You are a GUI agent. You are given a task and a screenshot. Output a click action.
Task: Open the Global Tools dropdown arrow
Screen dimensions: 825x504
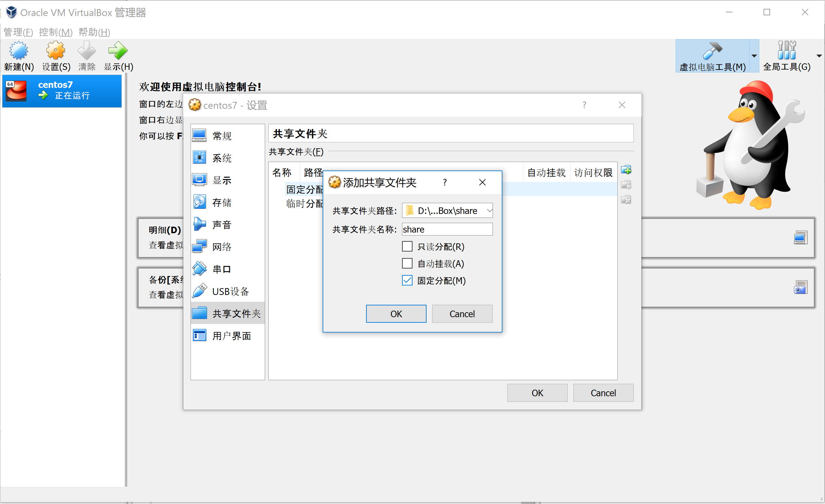(x=819, y=56)
